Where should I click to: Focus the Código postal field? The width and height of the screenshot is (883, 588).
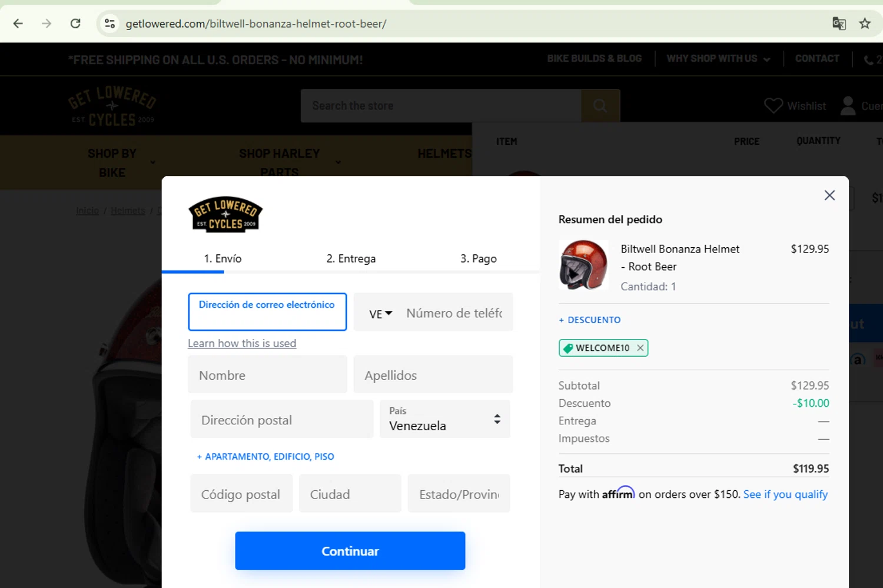241,493
